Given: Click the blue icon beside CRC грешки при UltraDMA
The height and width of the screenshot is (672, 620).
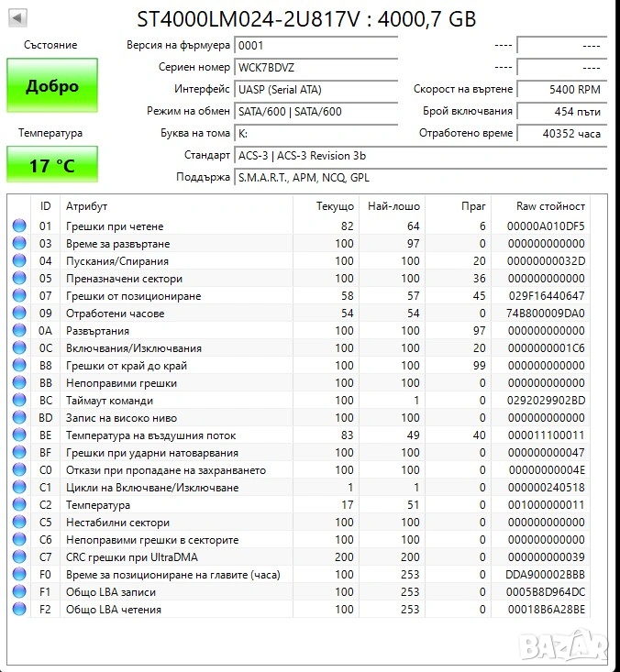Looking at the screenshot, I should click(x=19, y=557).
